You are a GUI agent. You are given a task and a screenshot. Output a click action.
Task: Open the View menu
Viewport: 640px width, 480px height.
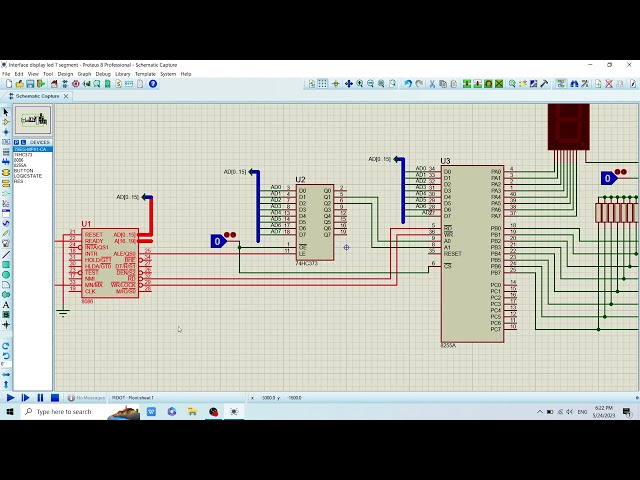tap(33, 74)
